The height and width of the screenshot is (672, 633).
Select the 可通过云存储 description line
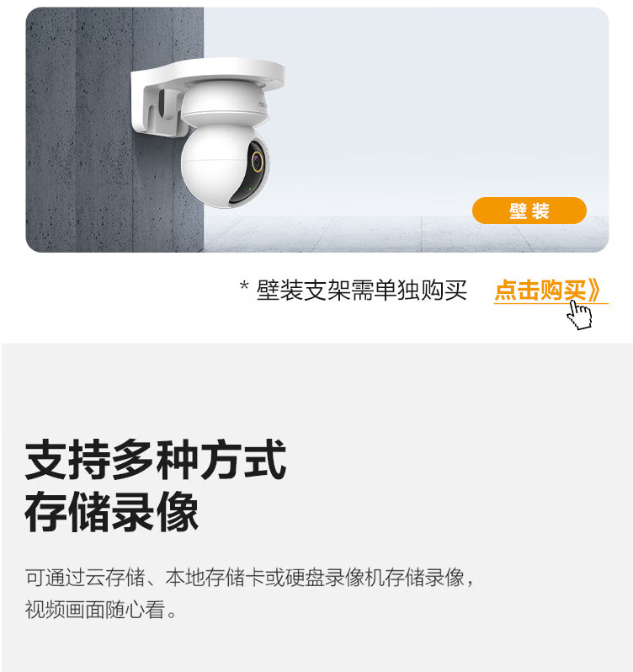pyautogui.click(x=251, y=577)
